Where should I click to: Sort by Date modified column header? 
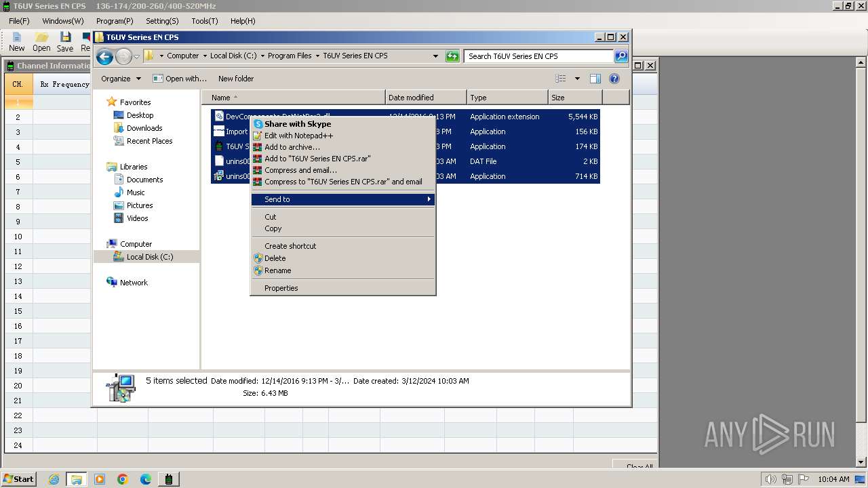point(426,98)
